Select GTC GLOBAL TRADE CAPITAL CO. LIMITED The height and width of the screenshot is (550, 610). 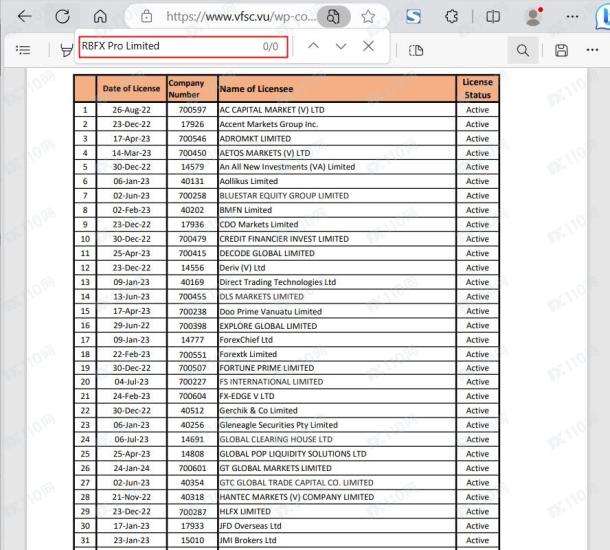(x=296, y=483)
